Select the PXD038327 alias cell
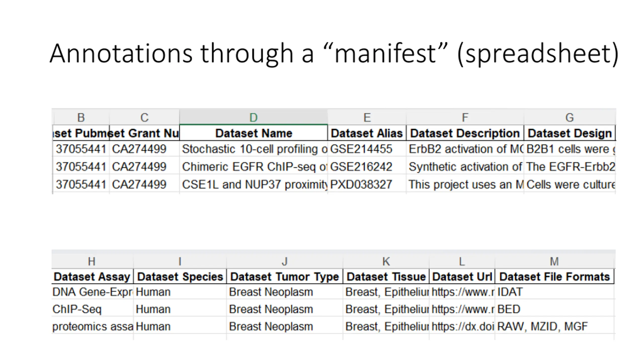 click(367, 184)
